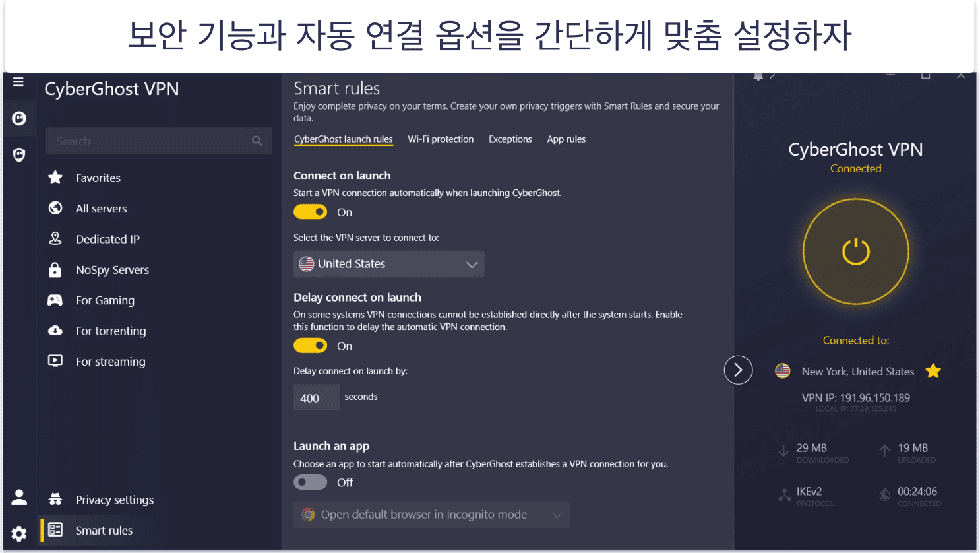Image resolution: width=980 pixels, height=553 pixels.
Task: Collapse panel with the round arrow button
Action: [738, 370]
